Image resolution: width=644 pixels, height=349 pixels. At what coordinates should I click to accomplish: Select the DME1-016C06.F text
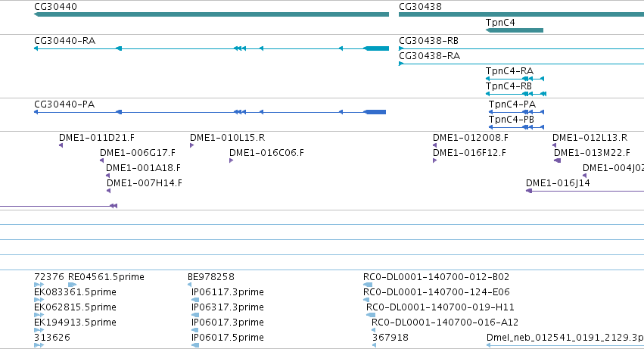[x=266, y=153]
